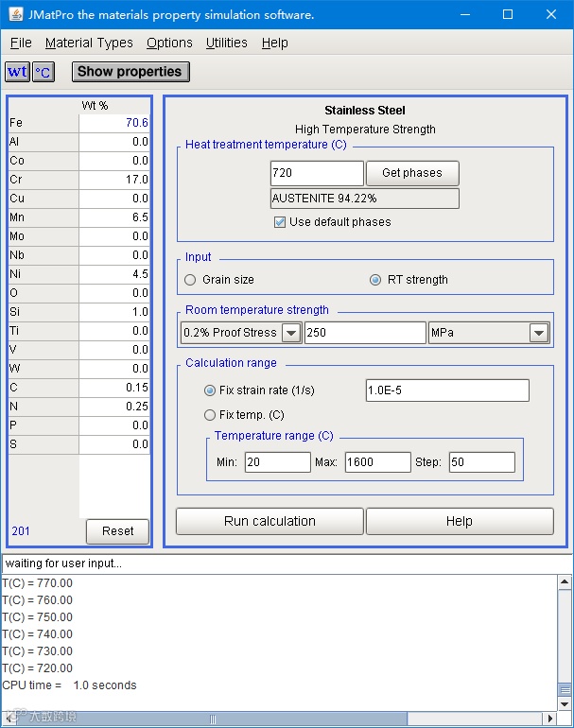Click the AUSTENITE 94.22% phase field

365,199
